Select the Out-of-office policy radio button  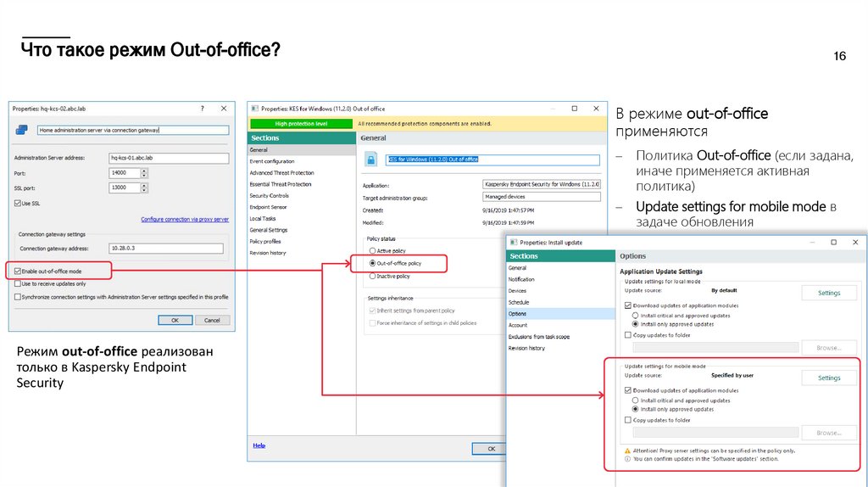point(373,263)
